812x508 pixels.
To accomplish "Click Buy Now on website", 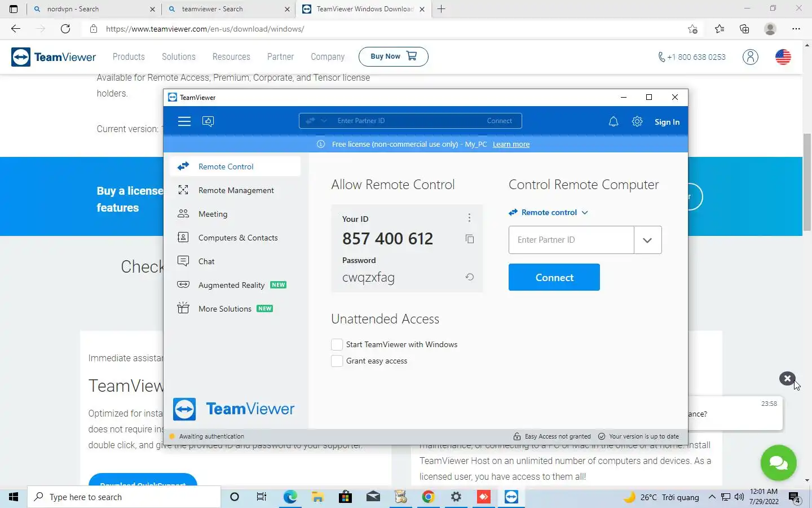I will (x=394, y=56).
